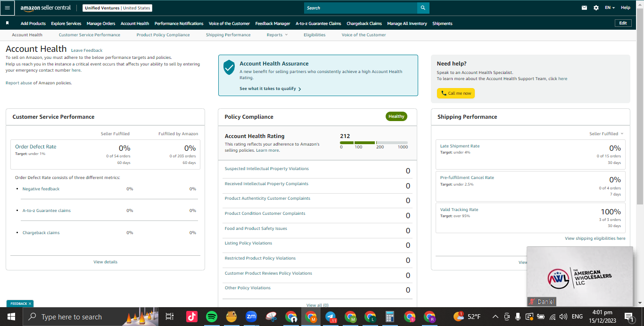Viewport: 644px width, 326px height.
Task: Open the EN language dropdown
Action: [x=610, y=8]
